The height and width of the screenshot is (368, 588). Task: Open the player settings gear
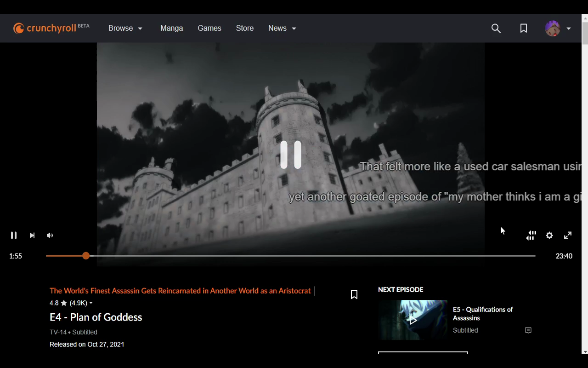coord(549,235)
